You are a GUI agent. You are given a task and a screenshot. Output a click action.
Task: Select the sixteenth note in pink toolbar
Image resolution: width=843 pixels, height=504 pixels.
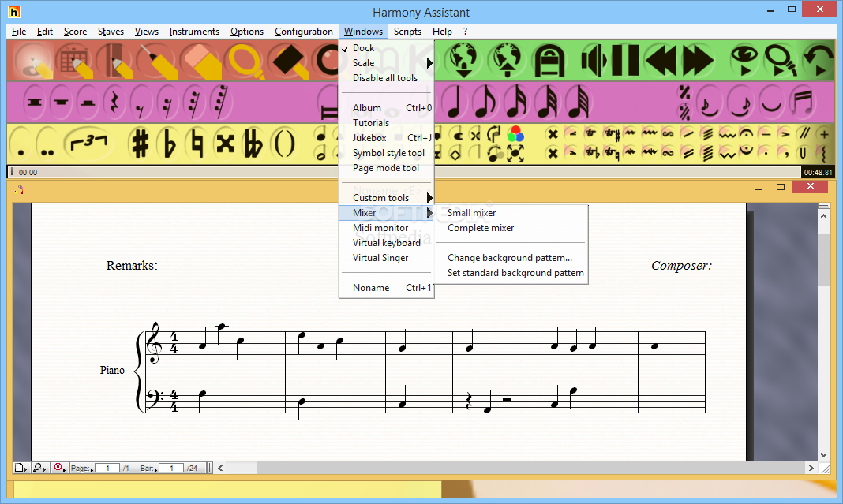click(x=515, y=102)
